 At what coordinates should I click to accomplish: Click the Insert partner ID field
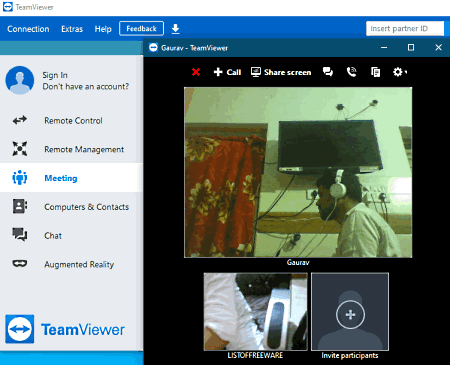point(405,29)
